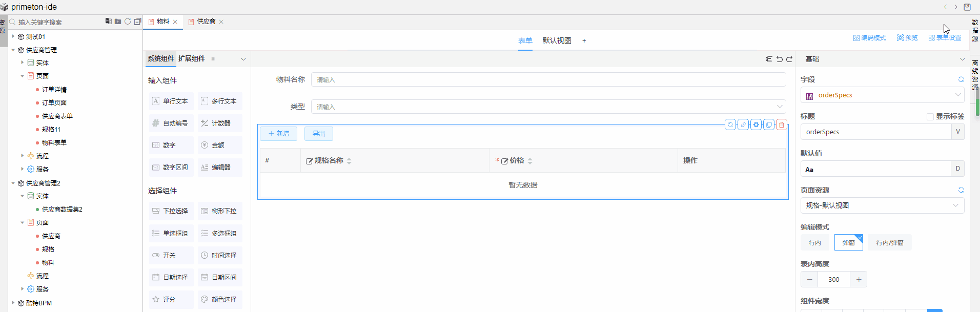Enable the 显示标签 checkbox
The width and height of the screenshot is (980, 312).
(930, 117)
